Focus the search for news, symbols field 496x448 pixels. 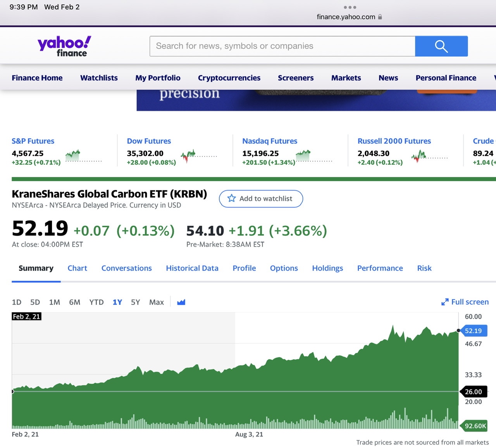(x=282, y=46)
